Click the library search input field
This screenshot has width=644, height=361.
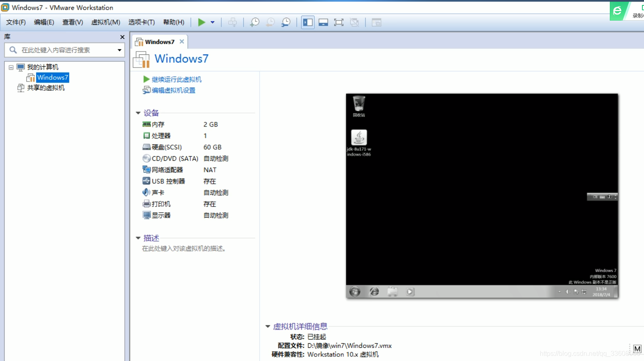pos(65,50)
